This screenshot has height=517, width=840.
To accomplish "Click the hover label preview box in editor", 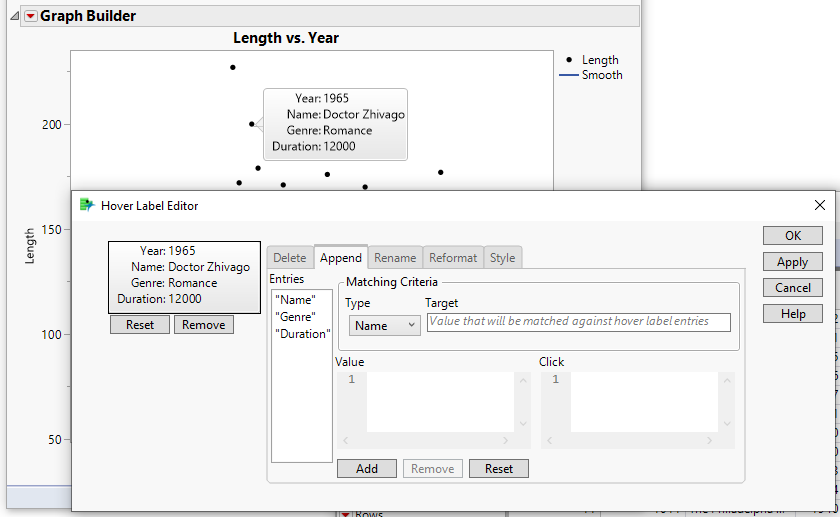I will 184,277.
